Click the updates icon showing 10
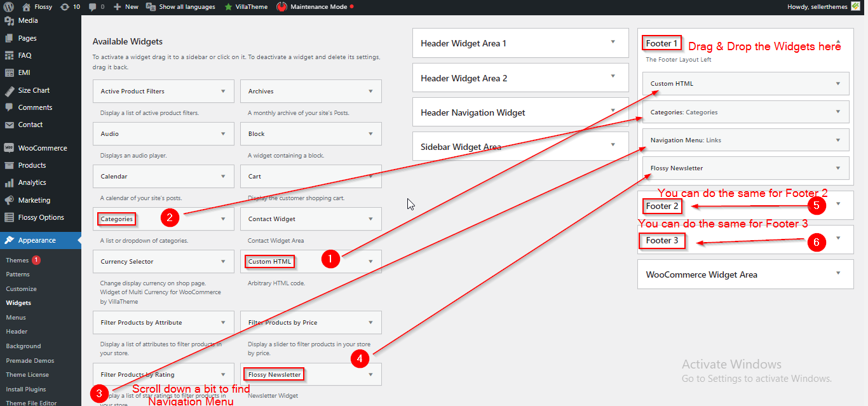 click(65, 7)
